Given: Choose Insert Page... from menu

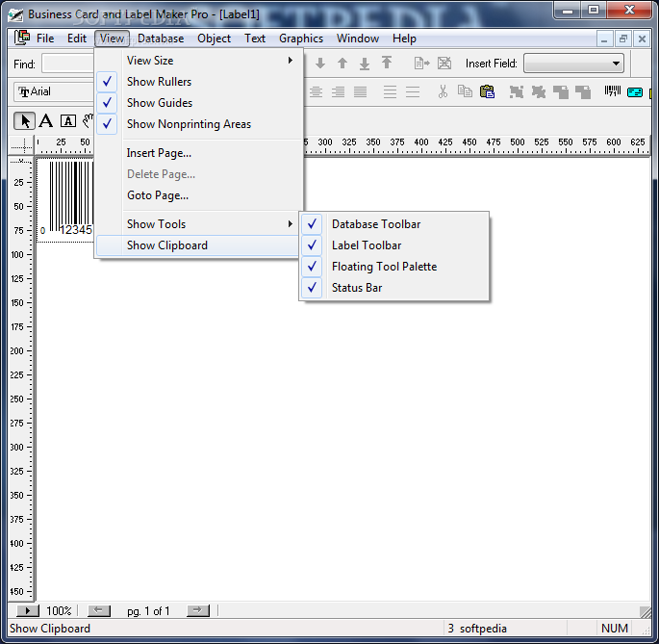Looking at the screenshot, I should (x=198, y=153).
